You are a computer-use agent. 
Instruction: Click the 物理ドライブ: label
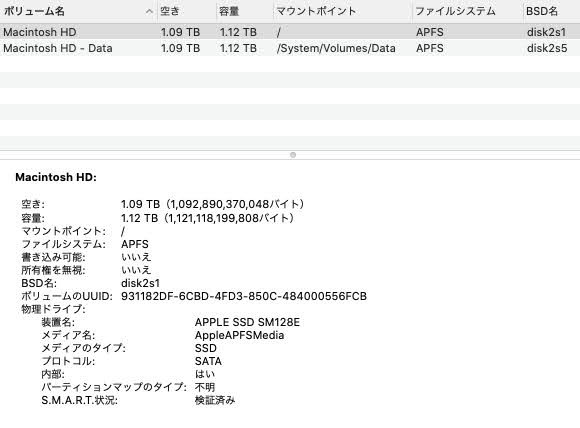click(x=53, y=309)
